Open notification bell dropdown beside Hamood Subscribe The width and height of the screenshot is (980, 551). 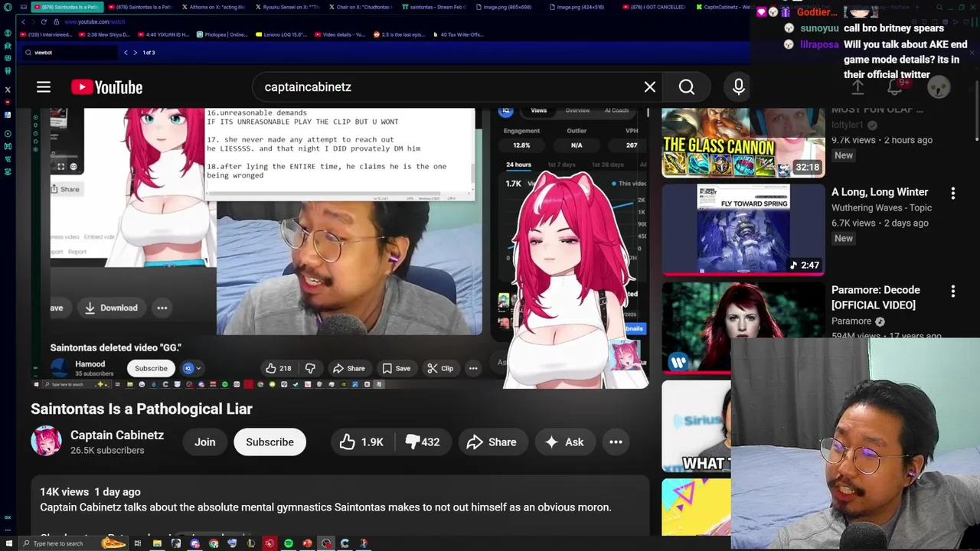click(191, 368)
